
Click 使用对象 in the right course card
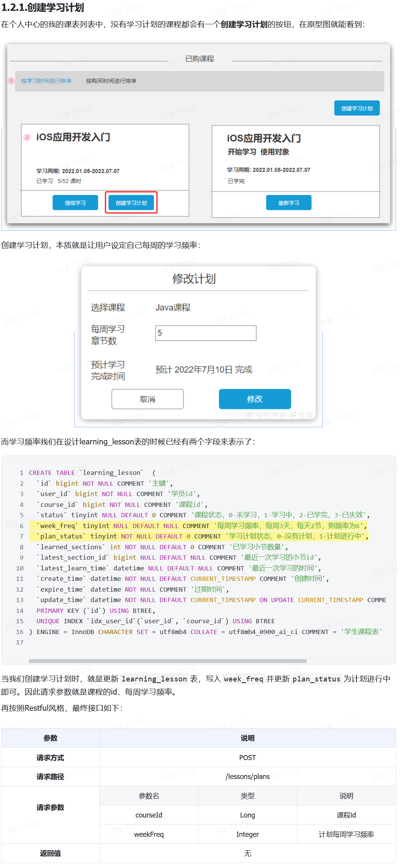(274, 152)
